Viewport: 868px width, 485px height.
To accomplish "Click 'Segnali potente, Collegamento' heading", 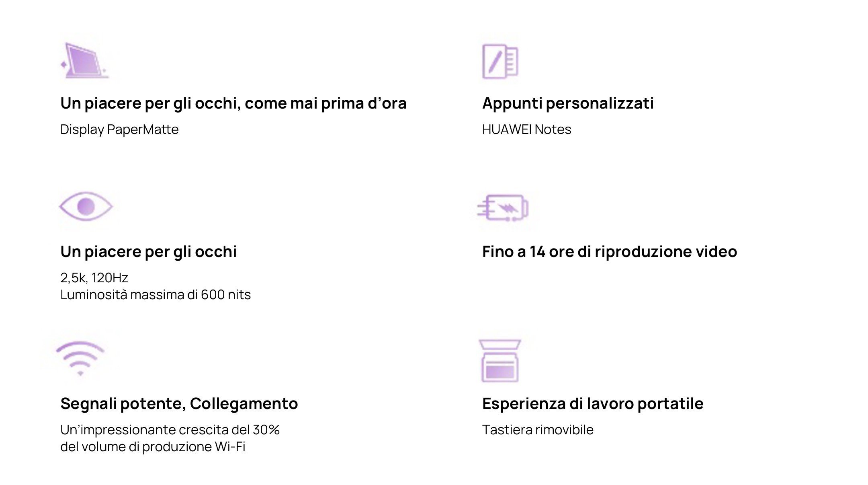I will tap(179, 404).
